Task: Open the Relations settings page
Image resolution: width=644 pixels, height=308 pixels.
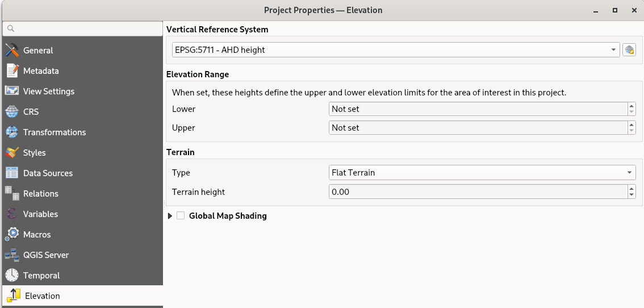Action: click(x=40, y=194)
